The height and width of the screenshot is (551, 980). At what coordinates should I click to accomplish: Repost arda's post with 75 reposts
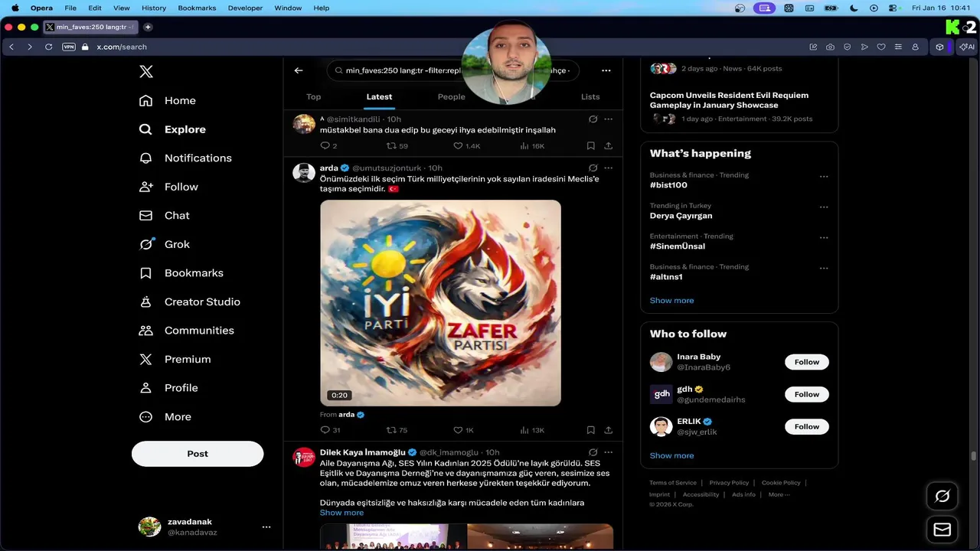[x=397, y=430]
